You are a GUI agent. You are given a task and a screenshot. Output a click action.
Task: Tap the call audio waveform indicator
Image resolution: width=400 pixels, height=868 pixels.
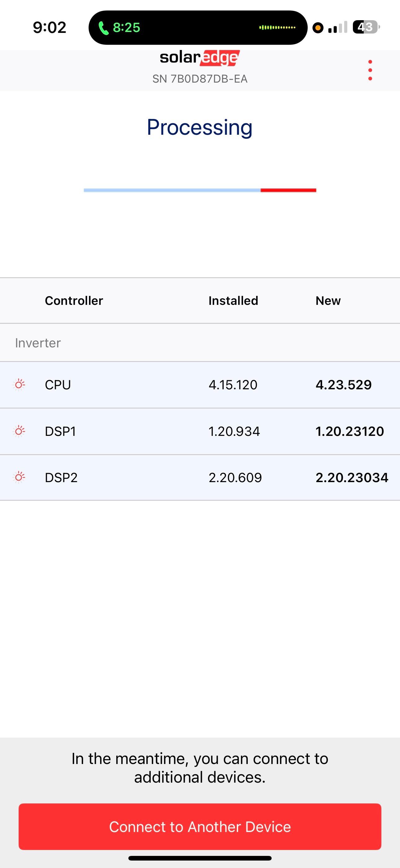pyautogui.click(x=277, y=27)
